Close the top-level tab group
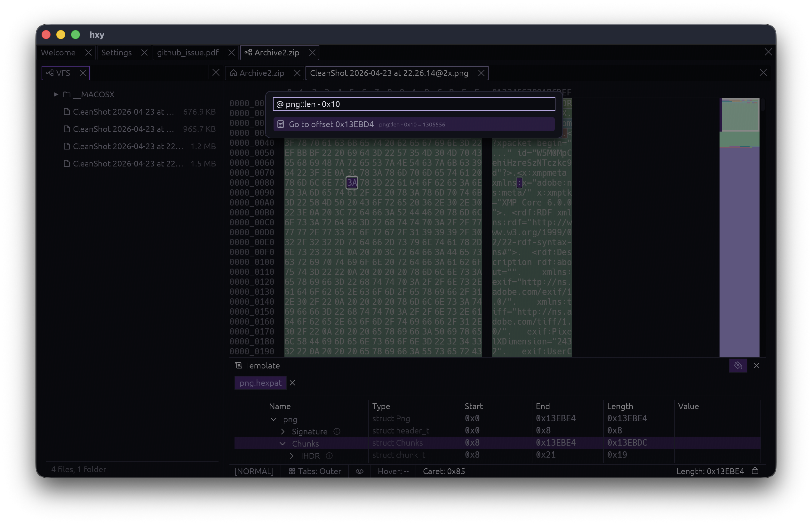 (768, 52)
